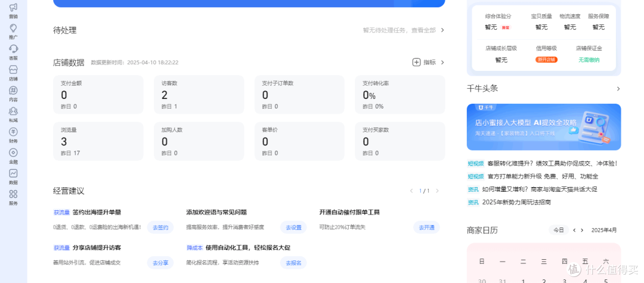Open article 如何增量又增利？
Screen dimensions: 644x283
coord(539,189)
